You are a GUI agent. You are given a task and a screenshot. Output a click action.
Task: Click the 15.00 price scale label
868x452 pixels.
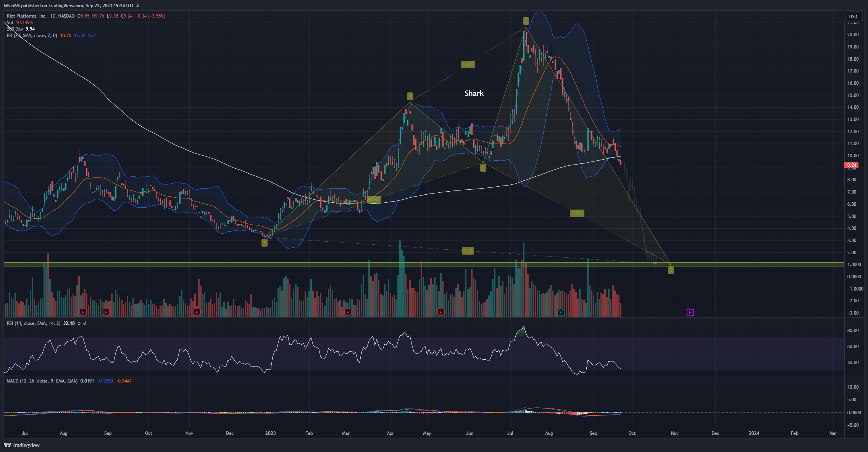point(853,95)
